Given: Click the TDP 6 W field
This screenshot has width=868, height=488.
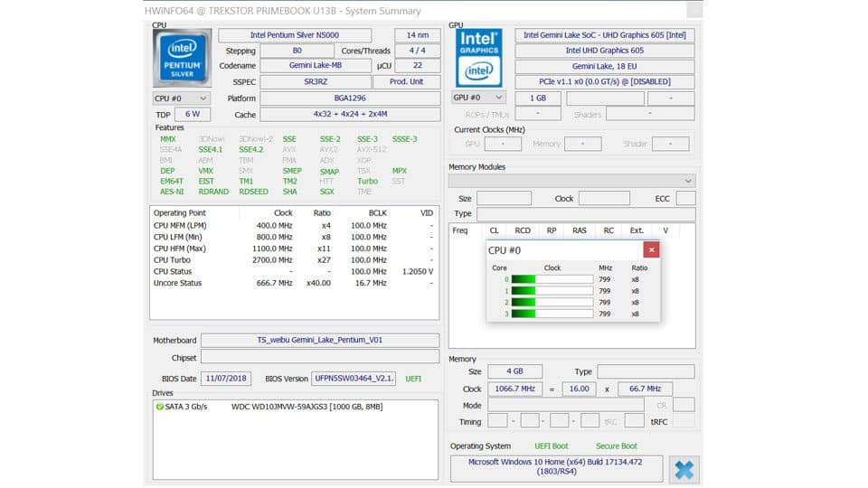Looking at the screenshot, I should click(x=193, y=115).
